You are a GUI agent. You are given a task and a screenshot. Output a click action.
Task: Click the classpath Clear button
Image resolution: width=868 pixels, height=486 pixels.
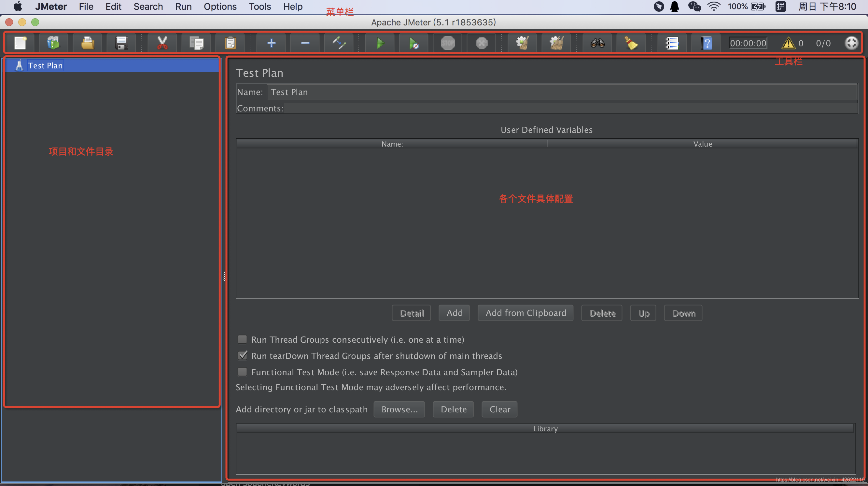(x=500, y=409)
